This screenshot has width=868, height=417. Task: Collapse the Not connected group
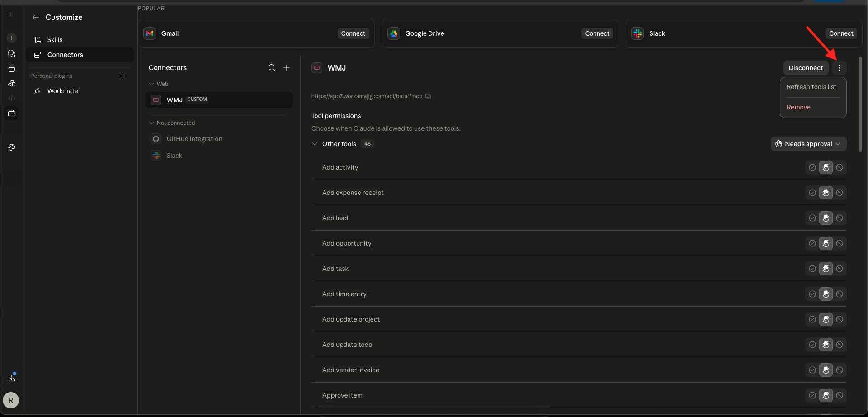pyautogui.click(x=151, y=123)
